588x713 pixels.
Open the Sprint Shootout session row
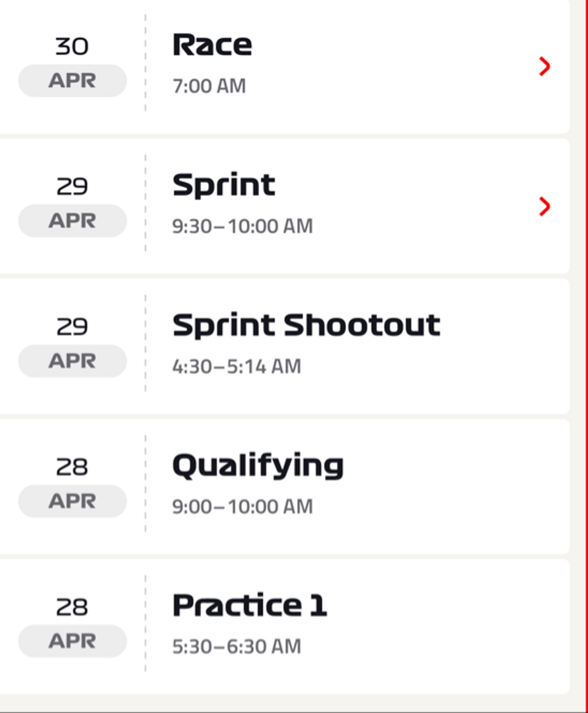pos(285,346)
